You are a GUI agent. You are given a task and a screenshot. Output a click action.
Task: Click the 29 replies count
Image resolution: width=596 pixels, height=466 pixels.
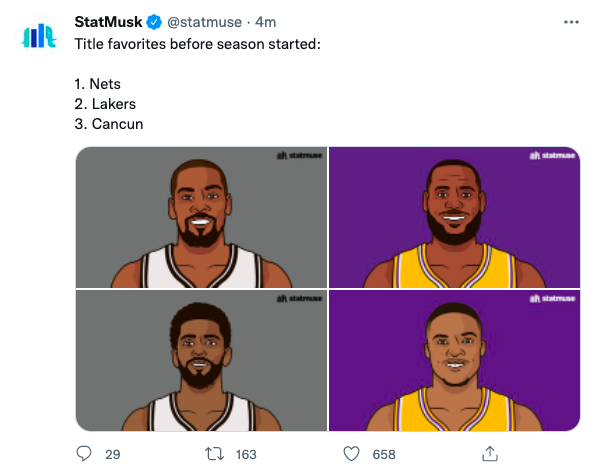point(113,454)
